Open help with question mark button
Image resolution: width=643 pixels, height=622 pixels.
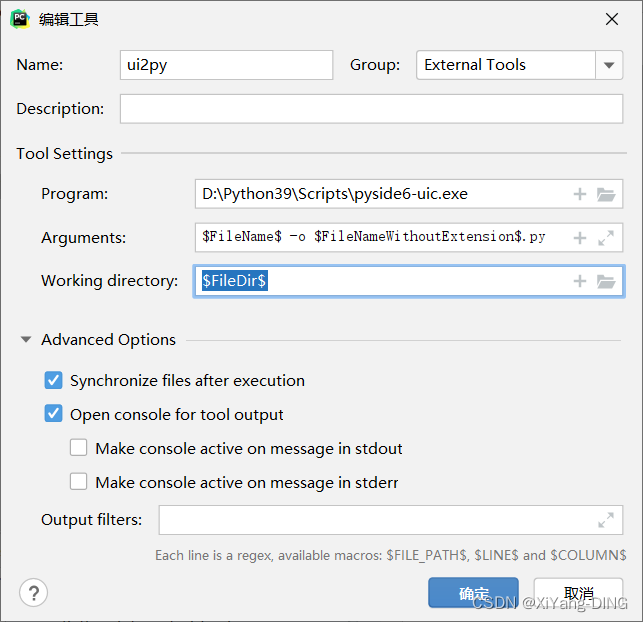pos(34,592)
